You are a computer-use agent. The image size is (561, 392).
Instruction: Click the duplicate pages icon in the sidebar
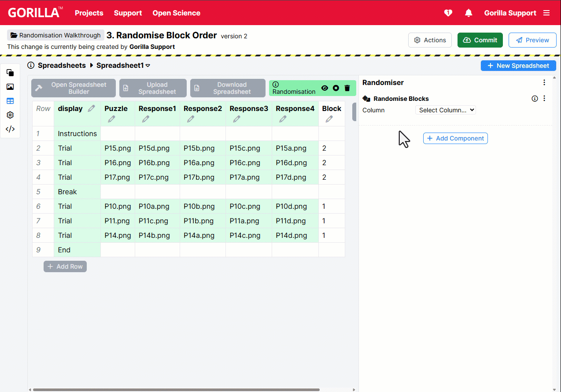coord(10,73)
